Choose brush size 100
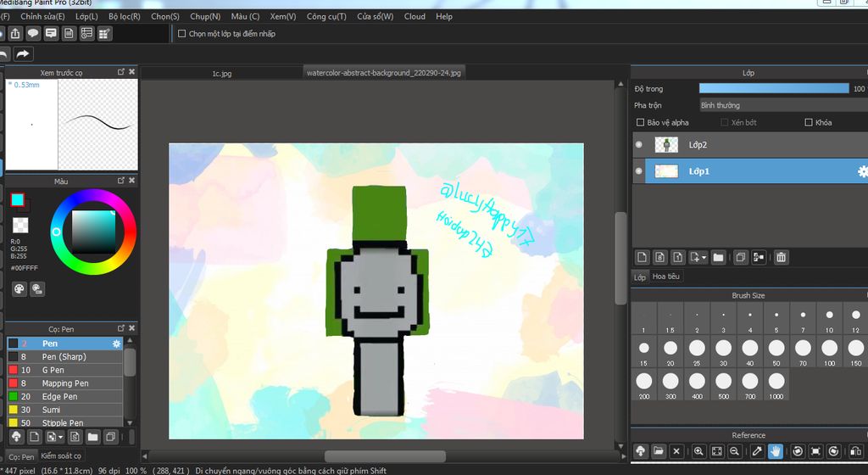Screen dimensions: 868x475 click(x=829, y=351)
